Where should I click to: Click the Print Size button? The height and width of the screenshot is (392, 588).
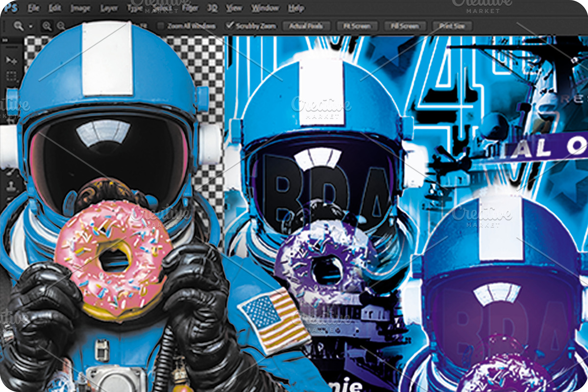(x=452, y=26)
